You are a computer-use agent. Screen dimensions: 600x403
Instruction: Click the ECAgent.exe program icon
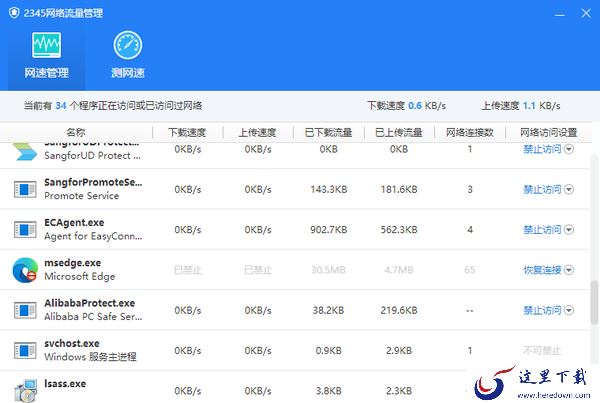tap(25, 230)
